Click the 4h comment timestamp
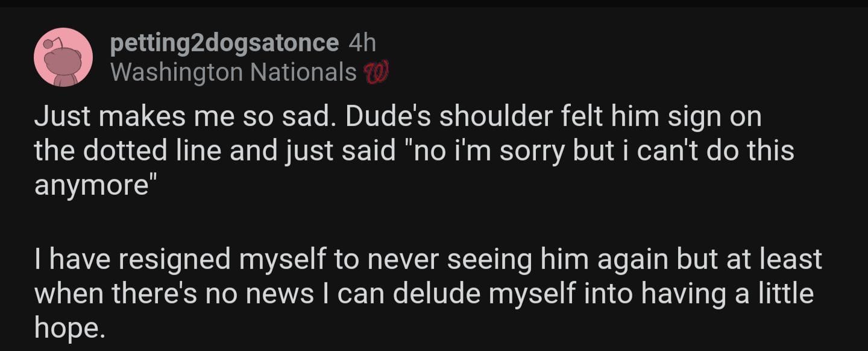 tap(362, 43)
